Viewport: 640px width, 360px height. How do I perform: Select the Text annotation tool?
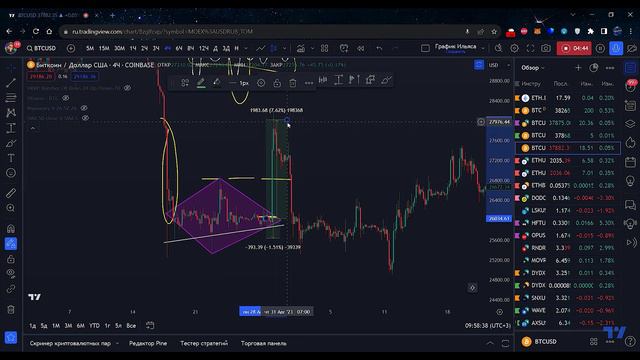click(x=11, y=158)
